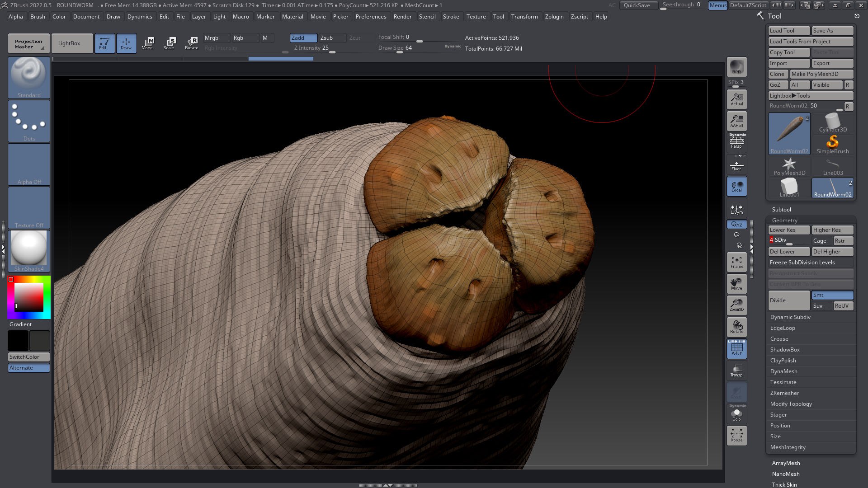The height and width of the screenshot is (488, 868).
Task: Expand the Subtool section
Action: (781, 209)
